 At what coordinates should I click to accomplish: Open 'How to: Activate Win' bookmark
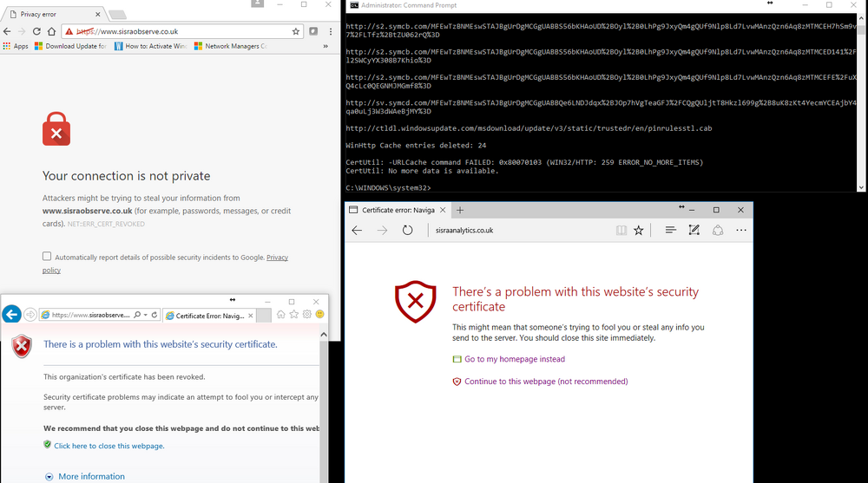click(x=150, y=46)
